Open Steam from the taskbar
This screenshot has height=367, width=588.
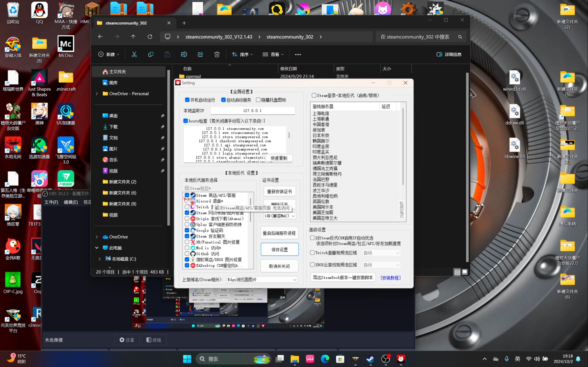[370, 359]
